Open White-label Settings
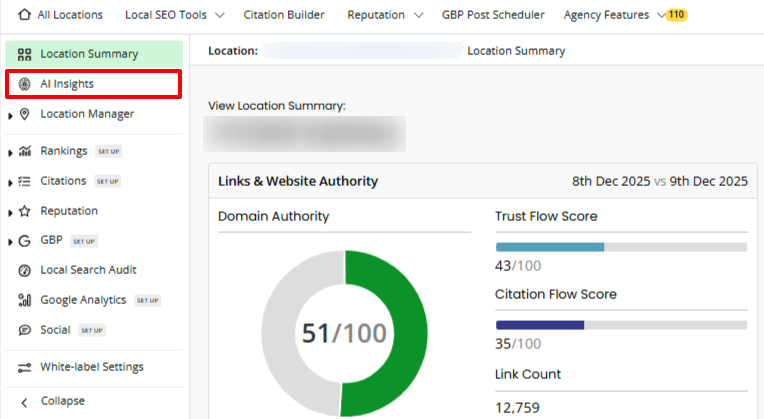The image size is (764, 419). [x=91, y=367]
